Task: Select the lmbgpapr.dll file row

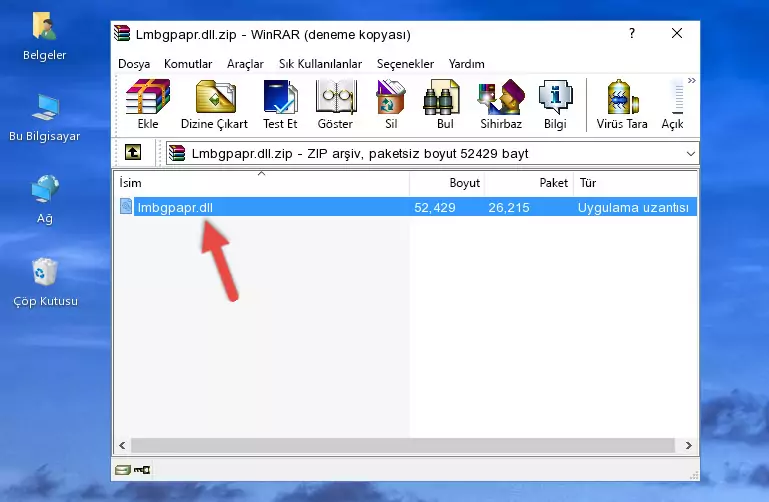Action: click(407, 207)
